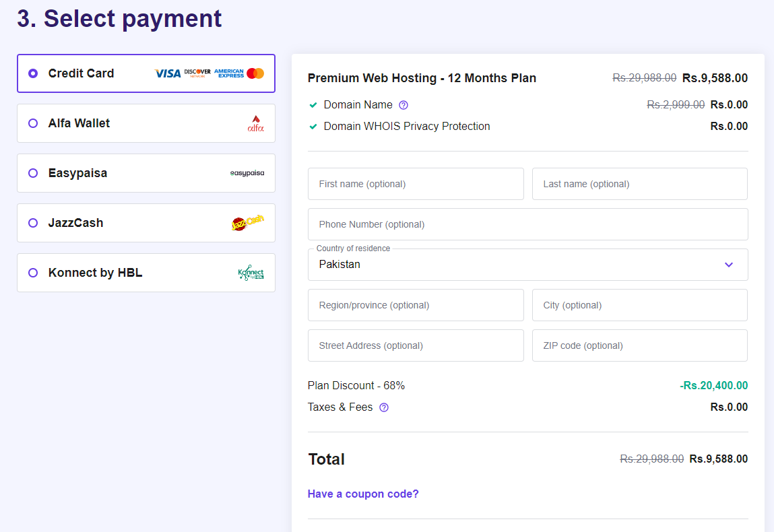Select Konnect by HBL radio button
Screen dimensions: 774x532
pos(33,273)
